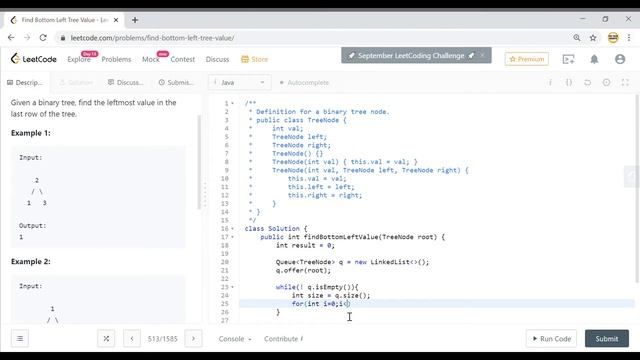Viewport: 640px width, 360px height.
Task: Open the LeetCode playground icon
Action: [569, 59]
